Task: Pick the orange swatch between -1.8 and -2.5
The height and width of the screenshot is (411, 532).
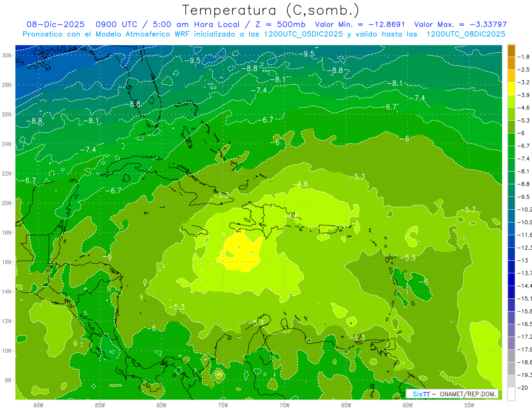Action: (512, 63)
